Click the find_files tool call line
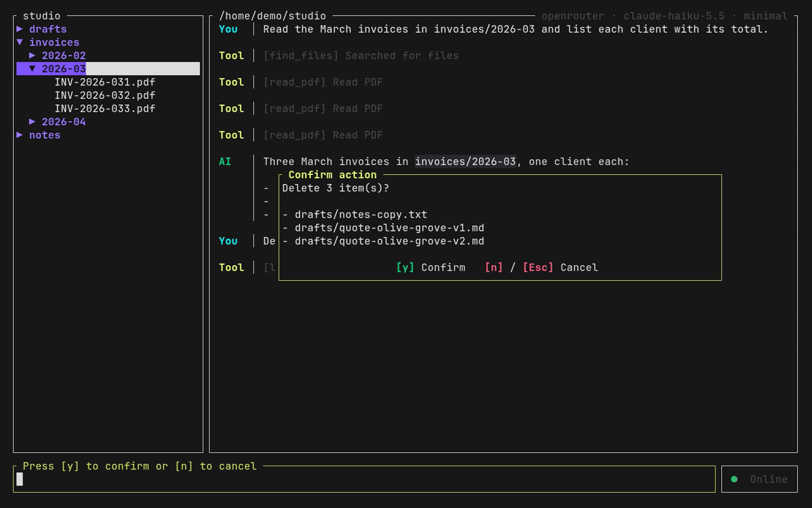Screen dimensions: 812x508 [x=361, y=55]
